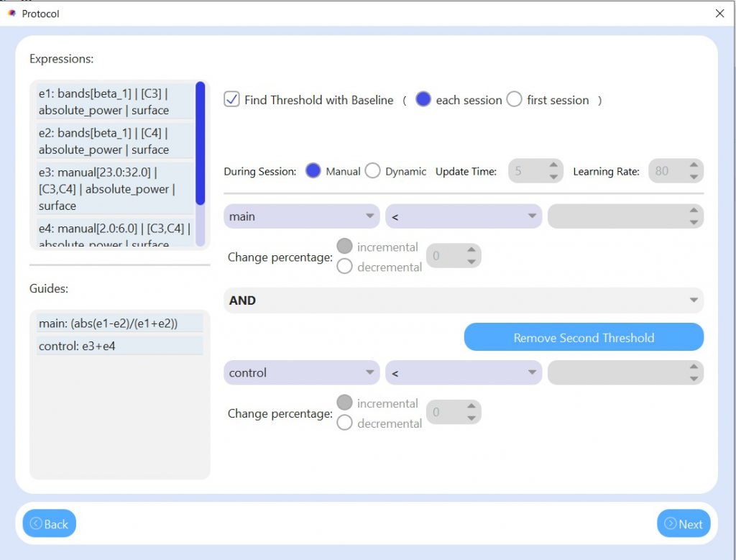Click the main threshold value input field
Screen dimensions: 736x560
click(618, 216)
